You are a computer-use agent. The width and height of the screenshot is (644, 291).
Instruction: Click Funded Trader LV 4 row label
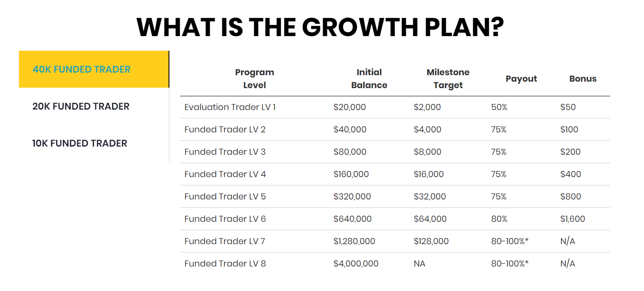[225, 174]
